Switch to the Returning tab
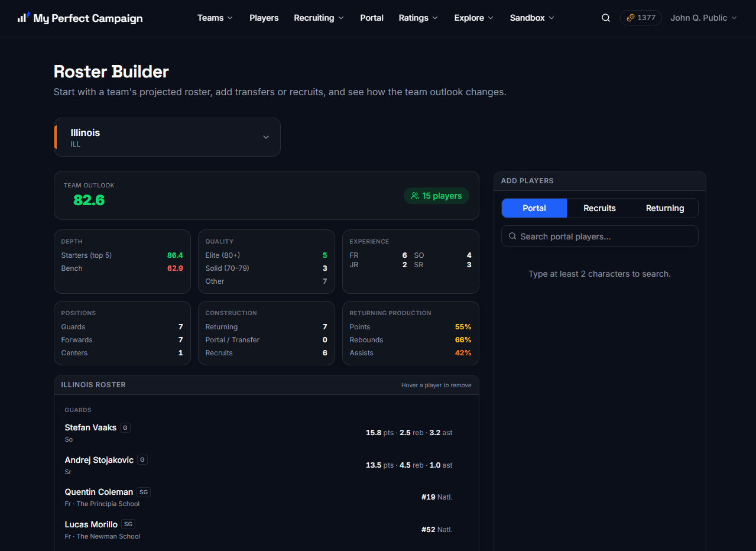This screenshot has height=551, width=756. tap(665, 208)
